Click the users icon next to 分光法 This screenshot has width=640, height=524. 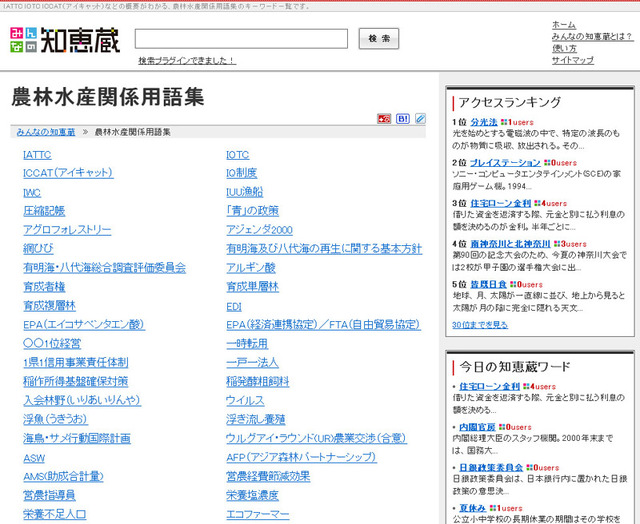(505, 122)
